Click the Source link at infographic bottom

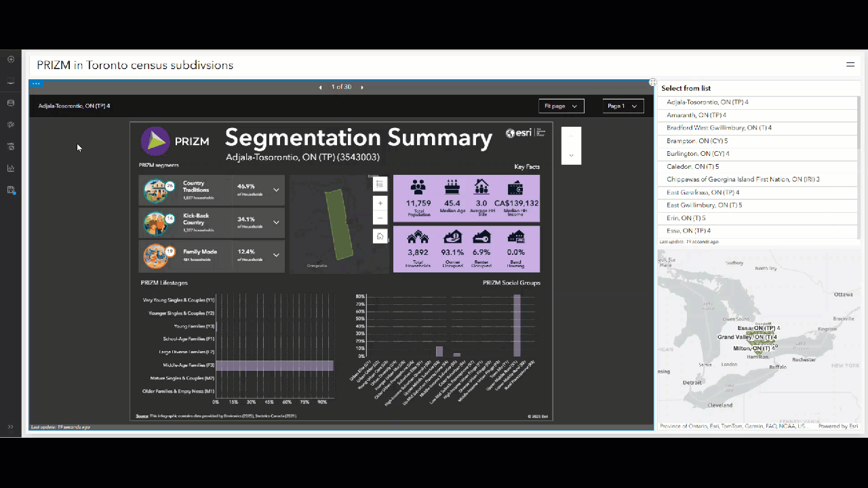(x=140, y=415)
